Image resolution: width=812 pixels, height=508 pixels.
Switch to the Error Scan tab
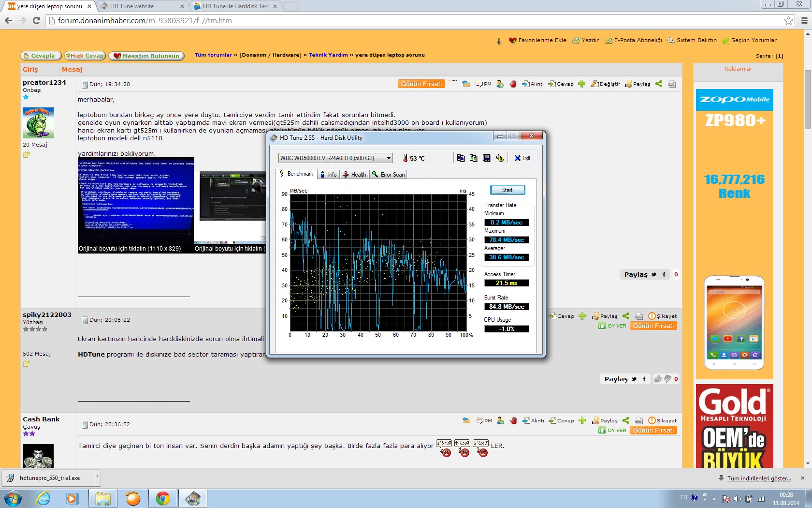[389, 175]
